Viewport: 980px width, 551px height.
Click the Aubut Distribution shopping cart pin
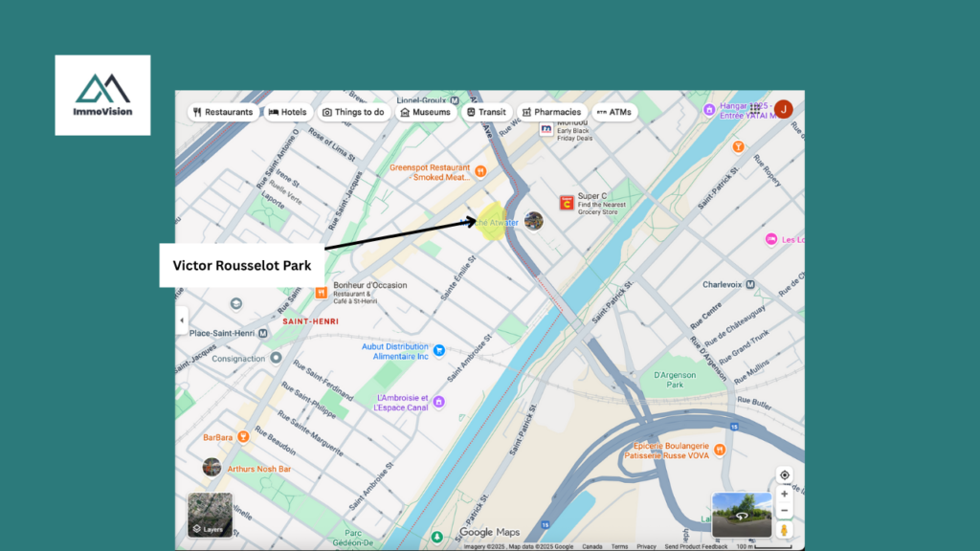pos(439,350)
